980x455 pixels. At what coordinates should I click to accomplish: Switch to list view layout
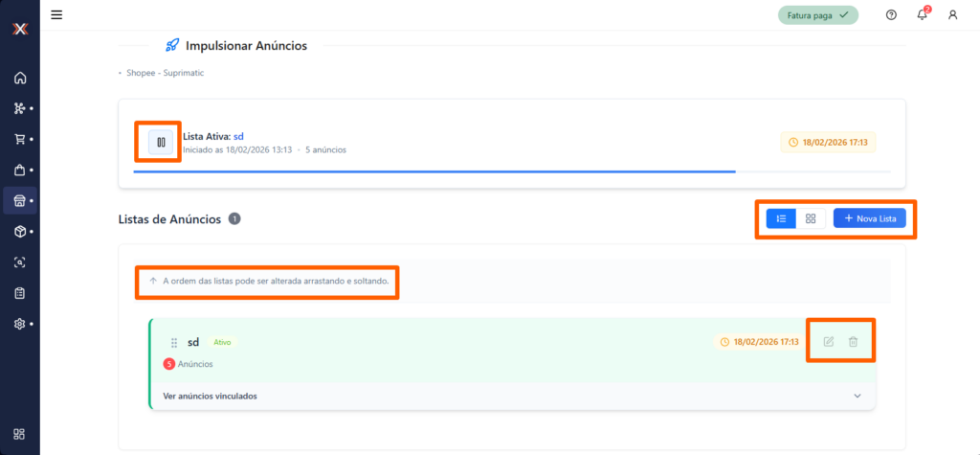(x=781, y=218)
